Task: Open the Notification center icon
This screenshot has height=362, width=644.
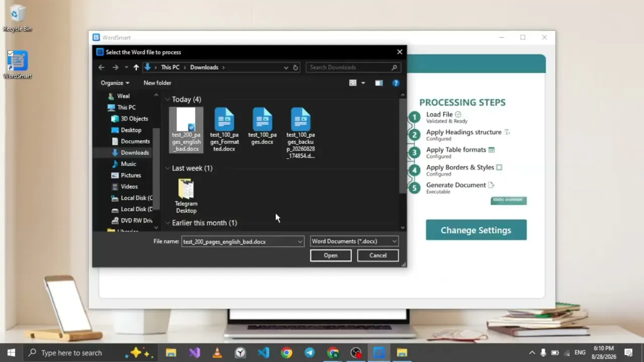Action: tap(628, 352)
